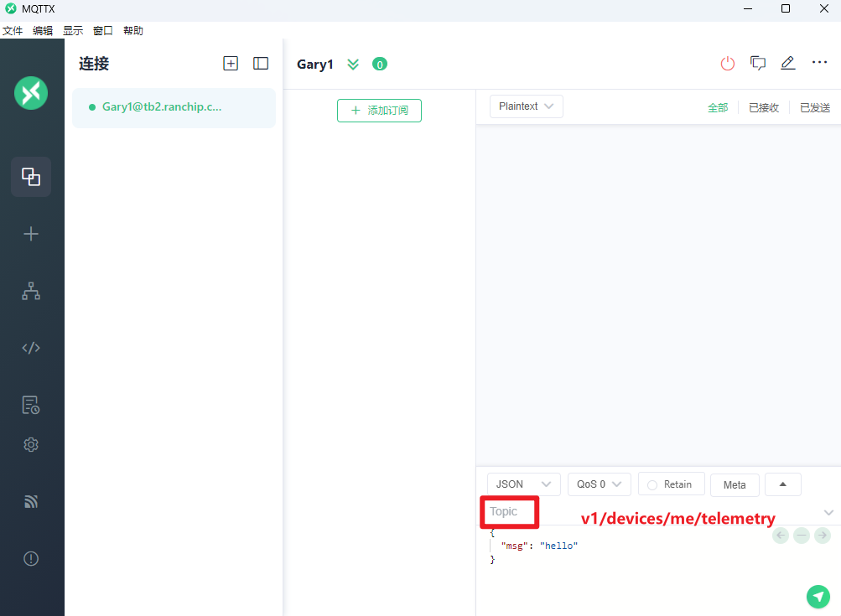This screenshot has width=841, height=616.
Task: Go to next payload history right arrow
Action: coord(823,535)
